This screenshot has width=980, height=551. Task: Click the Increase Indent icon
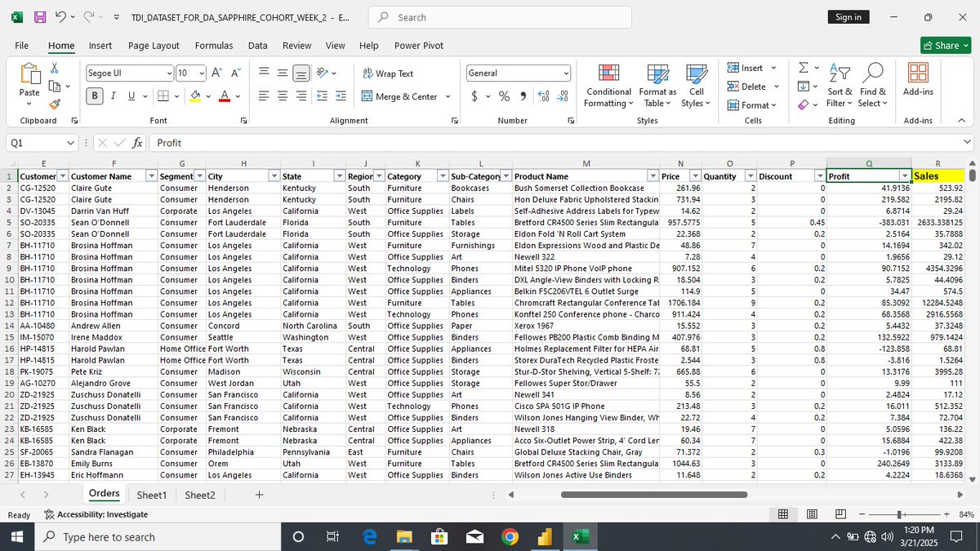click(342, 96)
